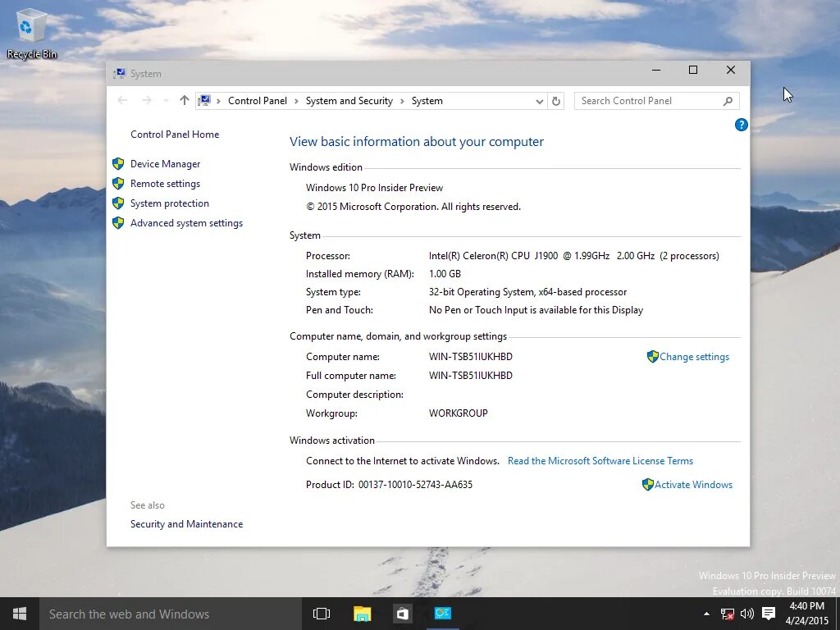The width and height of the screenshot is (840, 630).
Task: Expand chevron after Control Panel breadcrumb
Action: point(296,101)
